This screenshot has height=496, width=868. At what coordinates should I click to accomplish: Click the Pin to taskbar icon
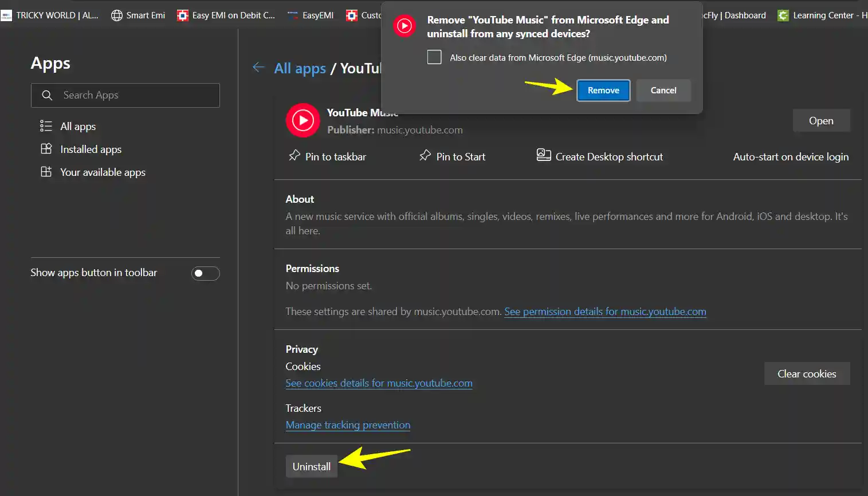pos(294,155)
